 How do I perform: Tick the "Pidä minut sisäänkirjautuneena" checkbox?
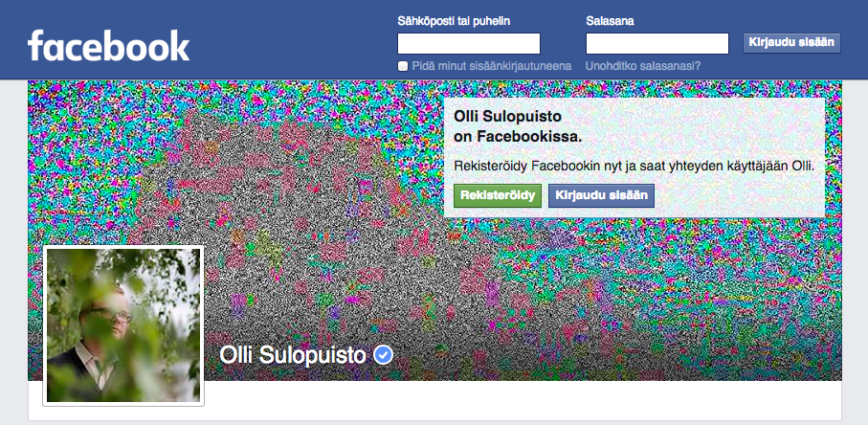[403, 66]
